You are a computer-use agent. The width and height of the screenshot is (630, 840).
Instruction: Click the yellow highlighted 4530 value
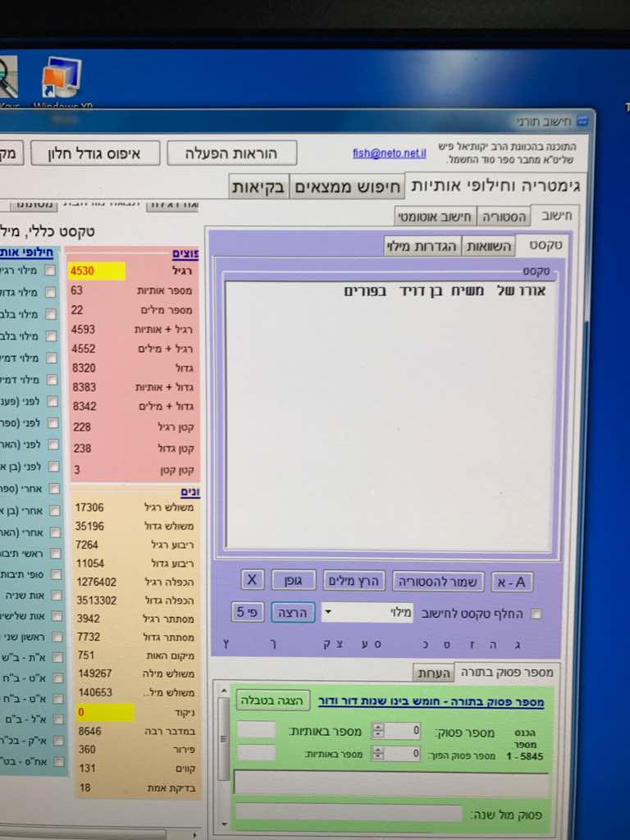pos(96,272)
